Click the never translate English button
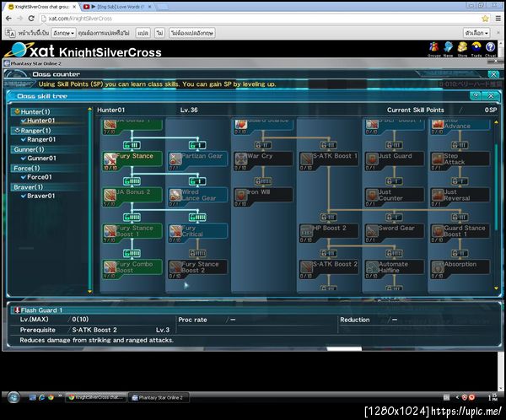The image size is (506, 420). coord(191,33)
